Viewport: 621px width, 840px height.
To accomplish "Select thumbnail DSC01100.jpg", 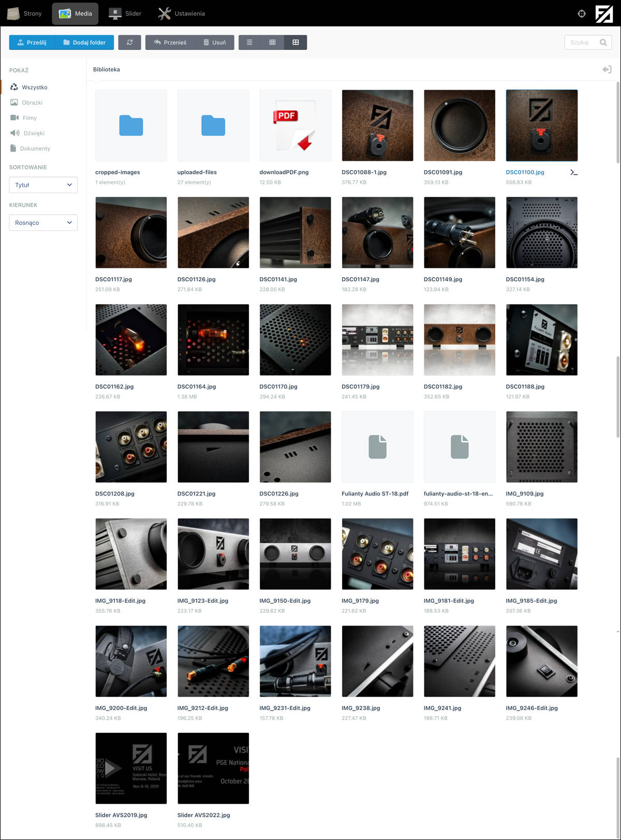I will pyautogui.click(x=542, y=125).
